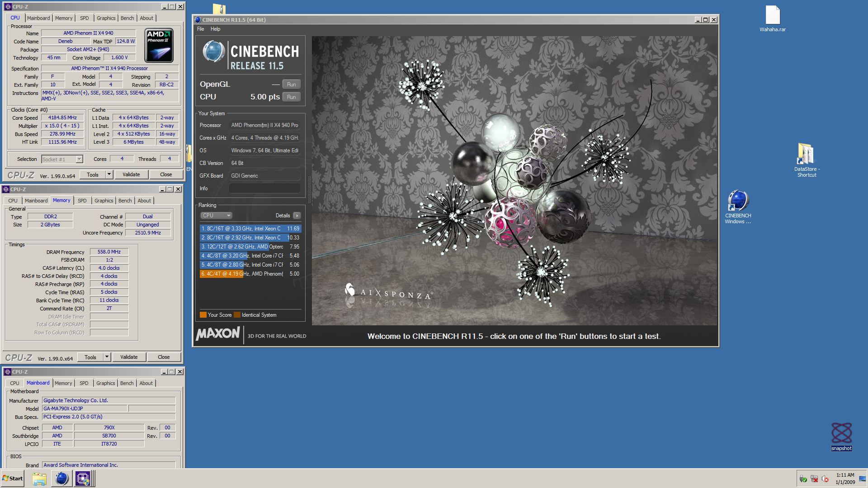The image size is (868, 488).
Task: Click the Windows Explorer taskbar icon
Action: tap(39, 479)
